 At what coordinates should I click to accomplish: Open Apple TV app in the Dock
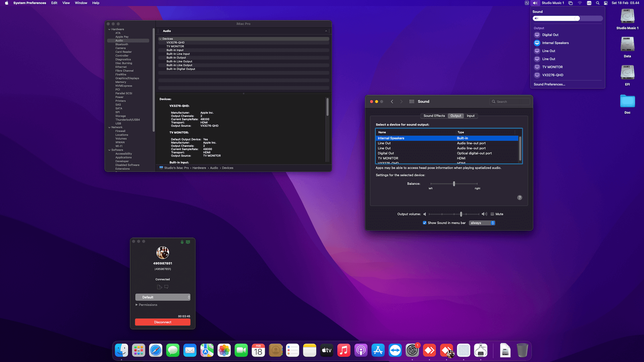coord(327,351)
